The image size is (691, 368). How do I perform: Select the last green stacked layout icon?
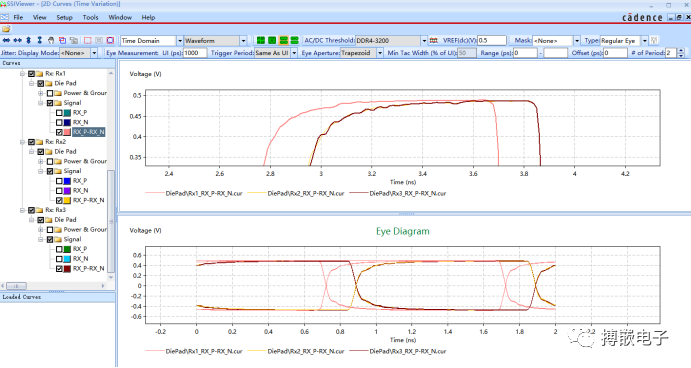pyautogui.click(x=295, y=41)
